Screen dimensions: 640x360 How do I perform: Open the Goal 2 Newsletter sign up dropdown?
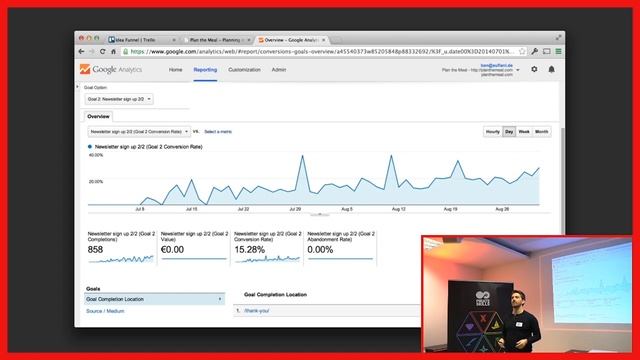point(119,99)
